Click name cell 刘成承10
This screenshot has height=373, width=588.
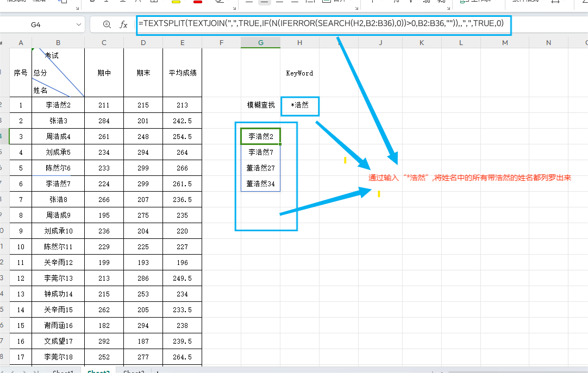tap(58, 231)
